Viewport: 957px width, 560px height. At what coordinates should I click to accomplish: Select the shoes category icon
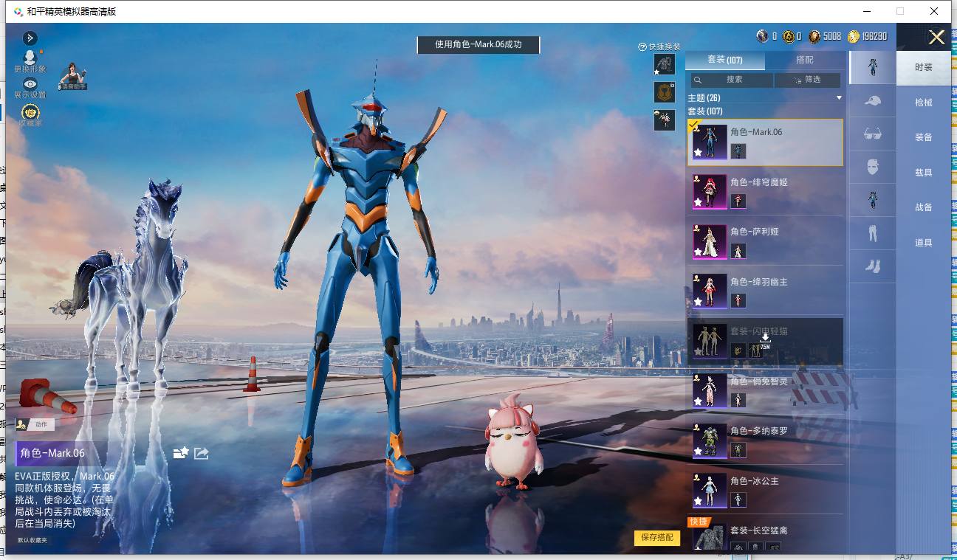(873, 266)
